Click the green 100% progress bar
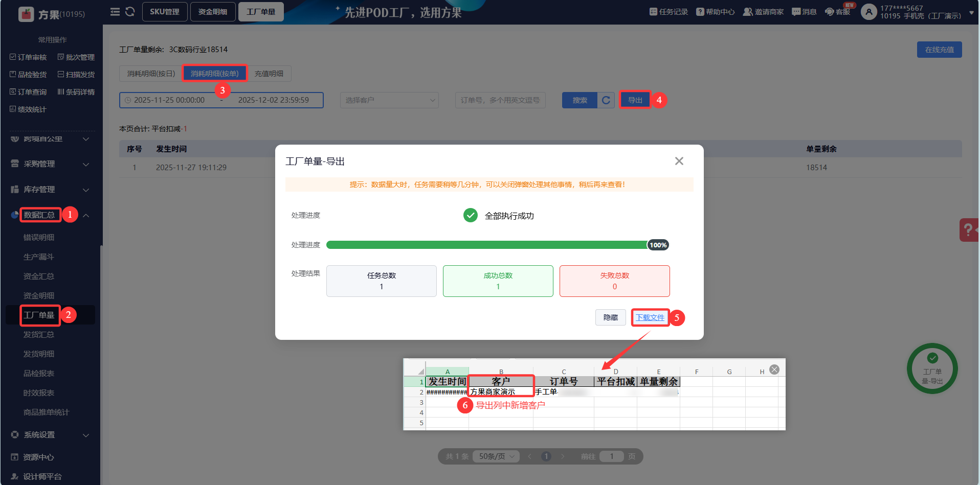This screenshot has height=485, width=980. tap(497, 245)
